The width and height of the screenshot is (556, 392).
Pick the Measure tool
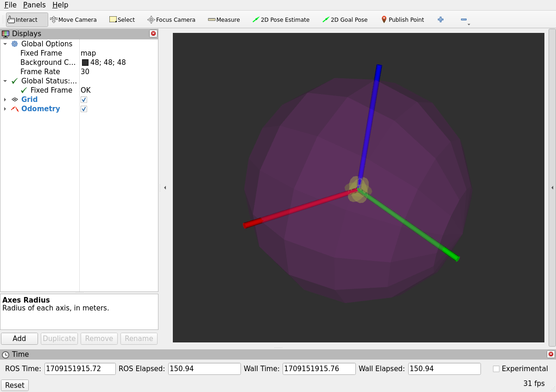(224, 19)
